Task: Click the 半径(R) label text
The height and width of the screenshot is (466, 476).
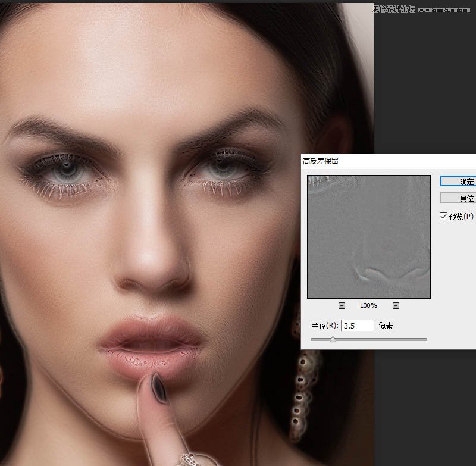Action: tap(325, 326)
